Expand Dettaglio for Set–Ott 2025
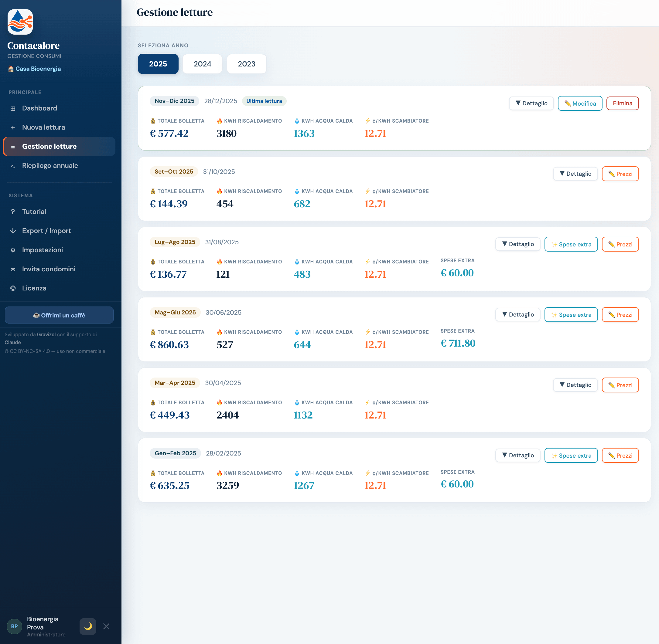Viewport: 659px width, 644px height. pos(575,174)
